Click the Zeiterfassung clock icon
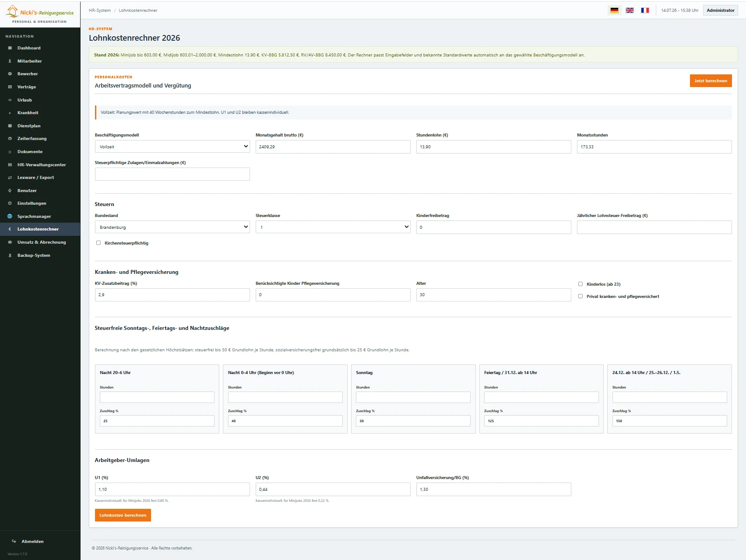Screen dimensions: 746x560 pos(10,139)
